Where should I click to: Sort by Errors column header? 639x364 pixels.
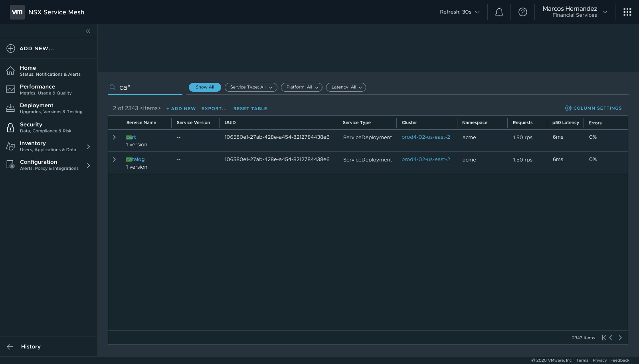pos(595,123)
